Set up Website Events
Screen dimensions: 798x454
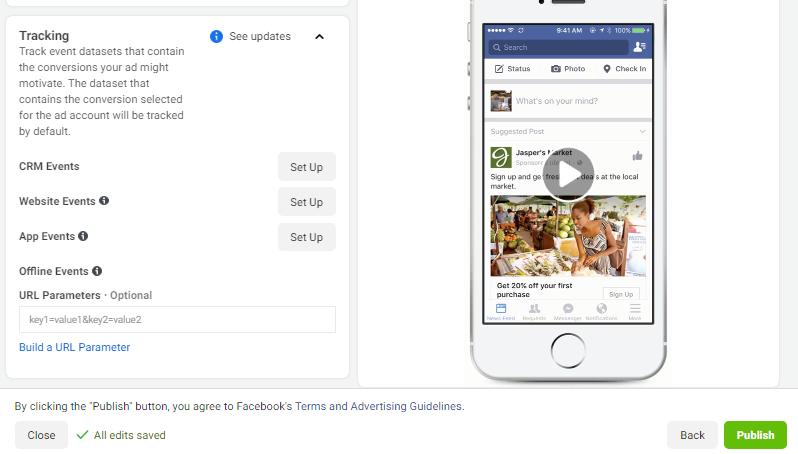(x=306, y=202)
